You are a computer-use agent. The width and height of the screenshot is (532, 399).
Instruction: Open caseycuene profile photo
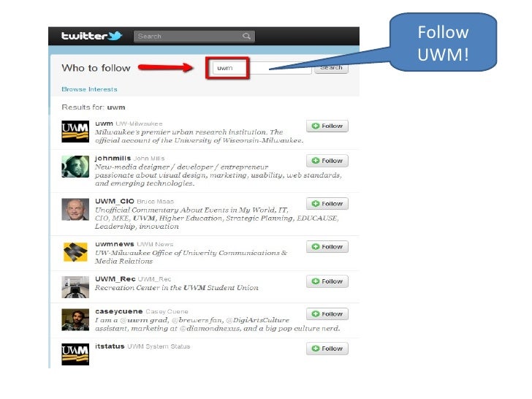pos(75,319)
